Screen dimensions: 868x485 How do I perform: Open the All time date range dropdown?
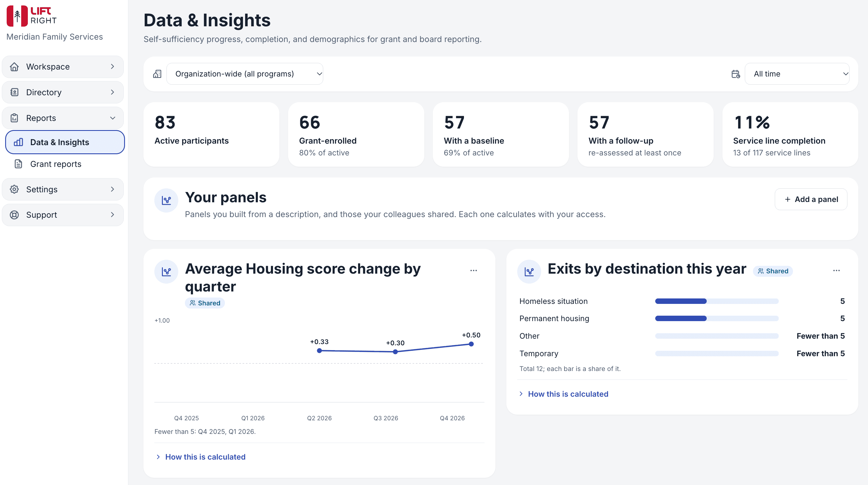click(797, 74)
